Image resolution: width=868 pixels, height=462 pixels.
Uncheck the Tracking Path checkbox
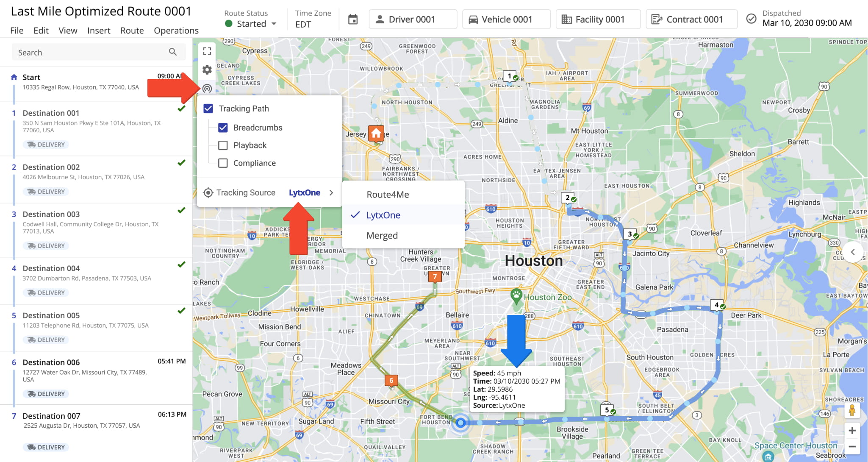(208, 109)
